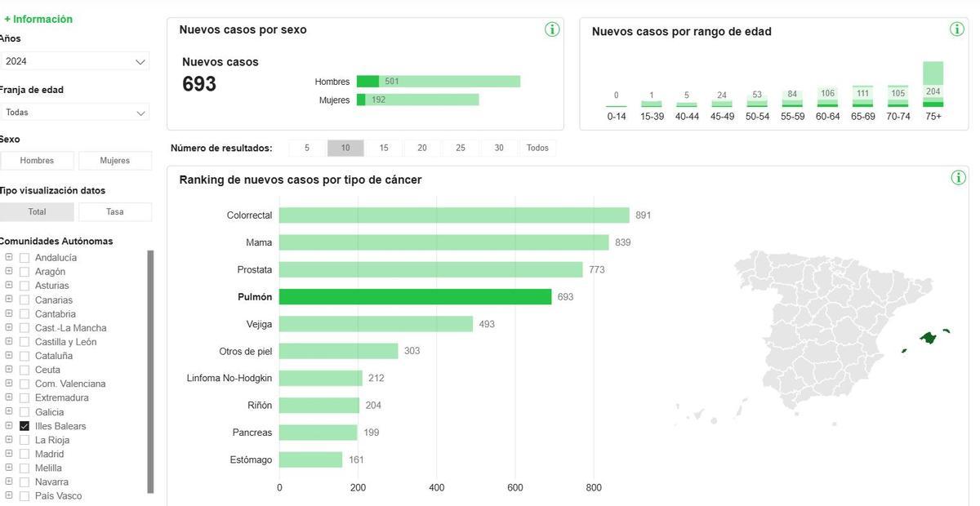Click the Illes Balears region on the map
Viewport: 980px width, 506px height.
click(928, 338)
